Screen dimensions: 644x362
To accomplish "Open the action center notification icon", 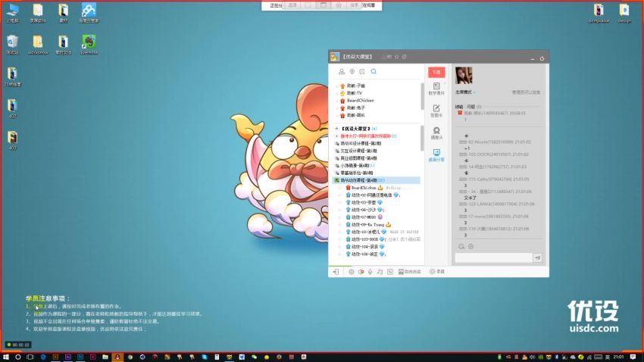I will tap(633, 357).
